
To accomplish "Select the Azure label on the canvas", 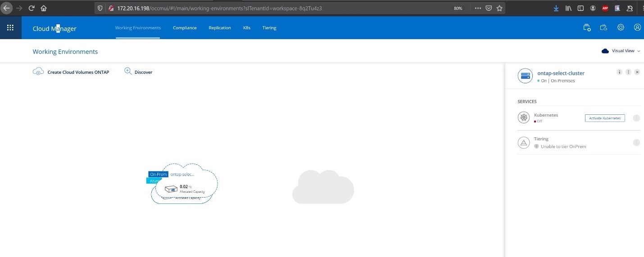I will [153, 180].
